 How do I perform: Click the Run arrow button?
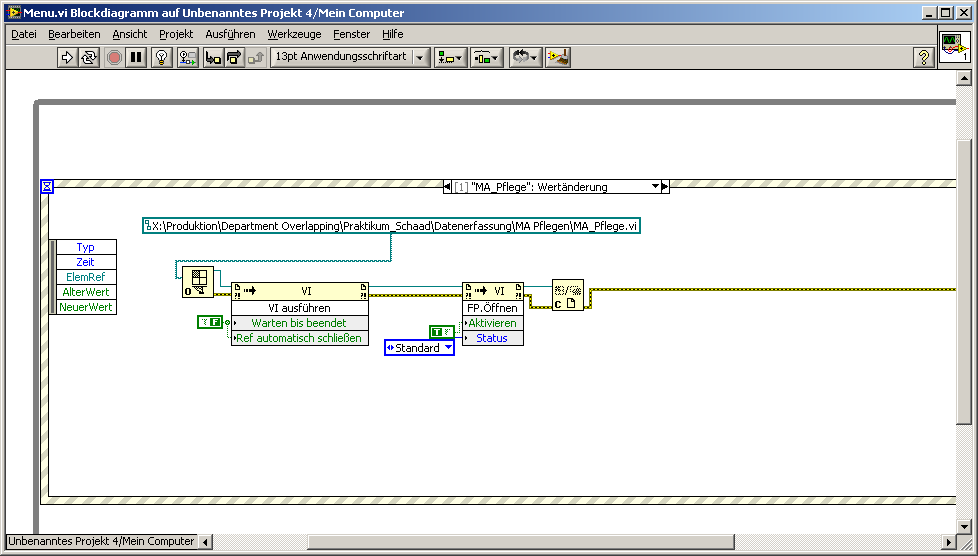[66, 57]
